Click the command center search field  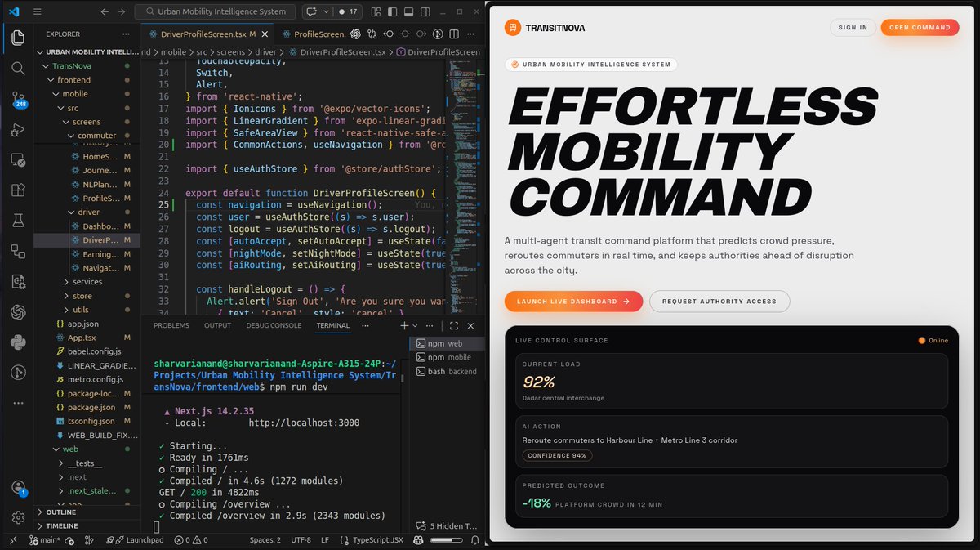point(216,11)
